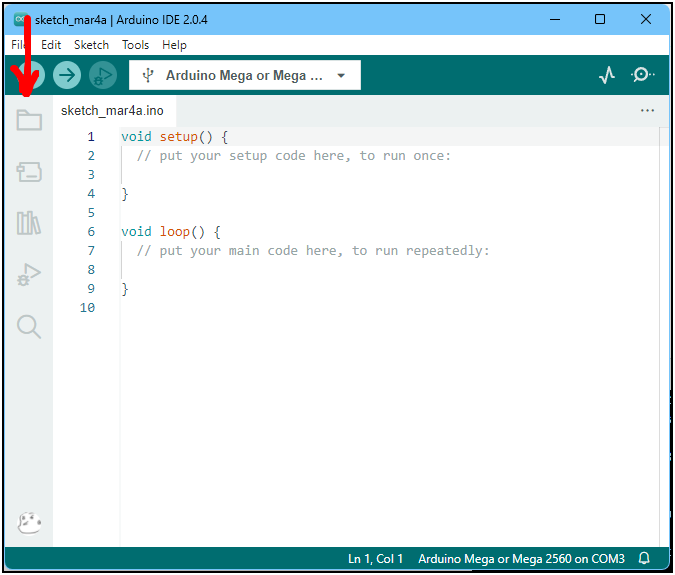Open the Sketch menu
This screenshot has height=575, width=675.
(x=91, y=45)
